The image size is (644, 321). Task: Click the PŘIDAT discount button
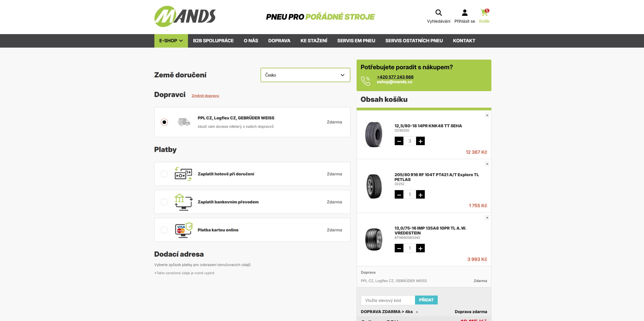coord(426,300)
